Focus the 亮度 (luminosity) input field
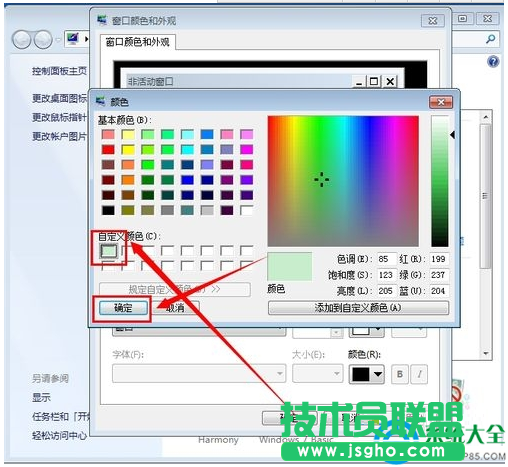The height and width of the screenshot is (467, 508). point(387,291)
